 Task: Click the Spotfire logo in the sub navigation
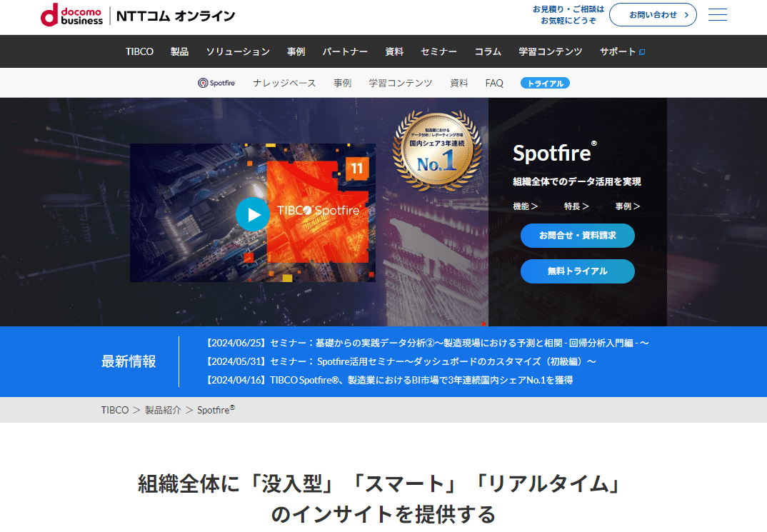click(x=216, y=83)
